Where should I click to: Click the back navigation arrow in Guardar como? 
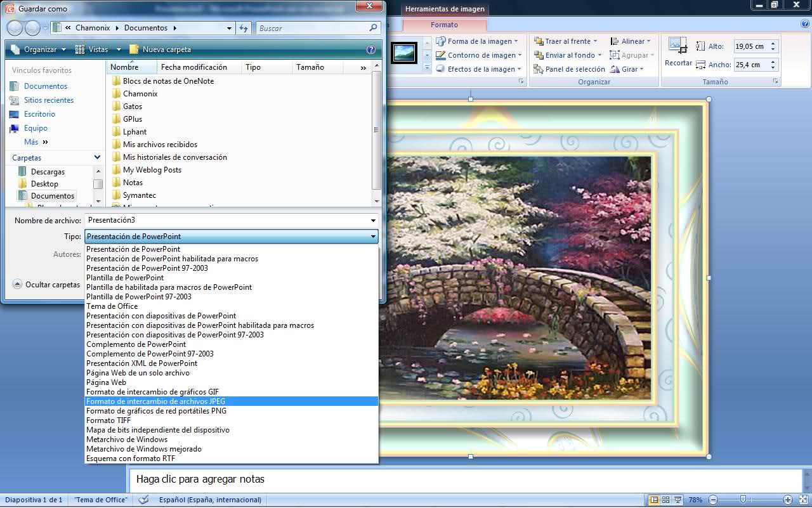(15, 28)
